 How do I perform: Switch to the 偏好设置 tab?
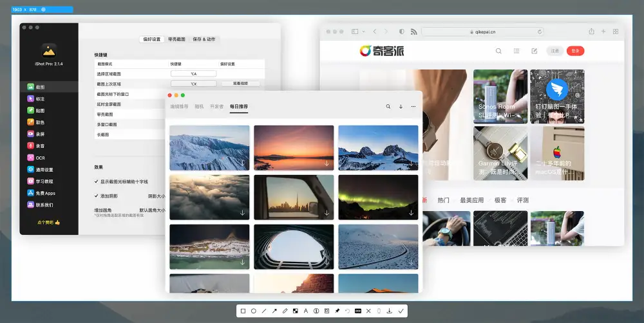[151, 39]
